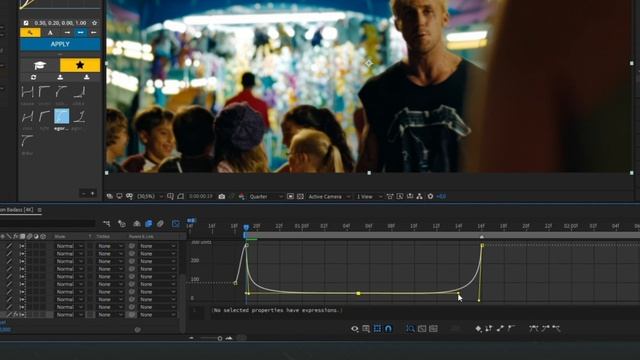Select the yellow key tool button
This screenshot has width=640, height=360.
30,33
